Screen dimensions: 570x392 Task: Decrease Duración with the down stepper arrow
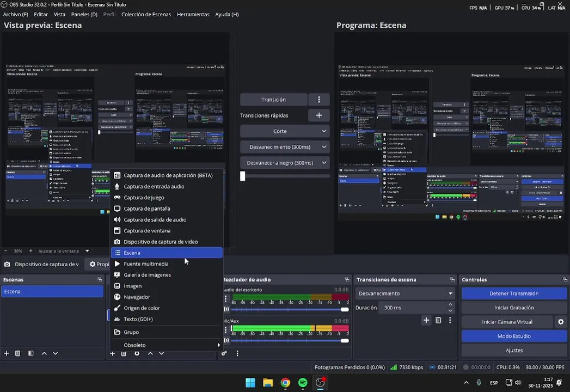(450, 310)
